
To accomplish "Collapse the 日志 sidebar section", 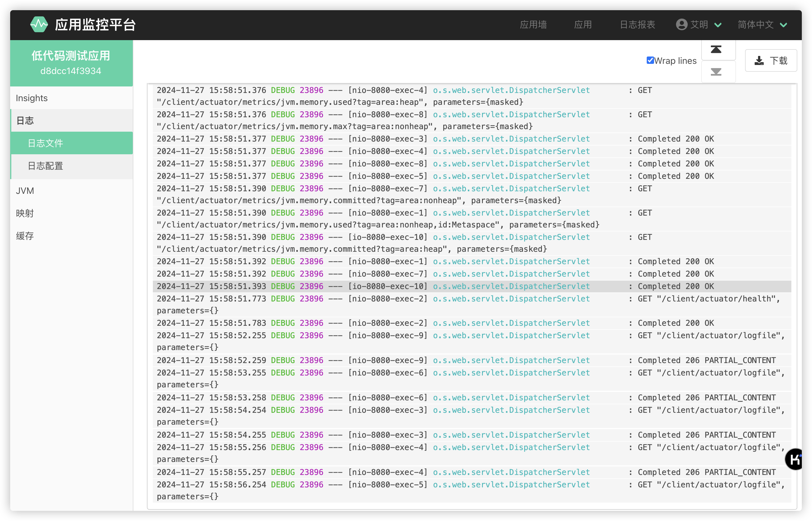I will (25, 120).
